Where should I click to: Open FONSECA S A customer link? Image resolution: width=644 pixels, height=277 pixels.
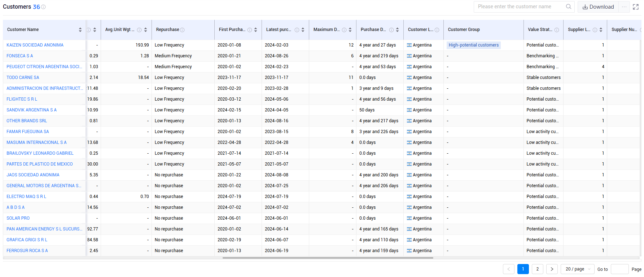20,56
